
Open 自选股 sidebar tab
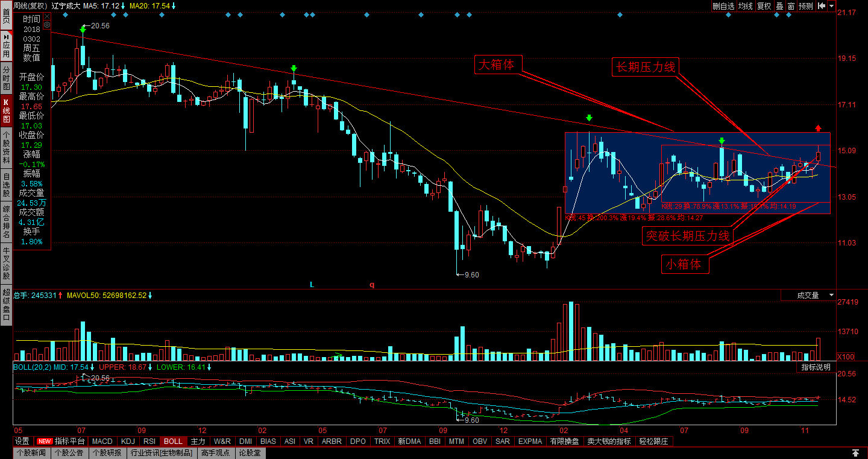point(6,185)
